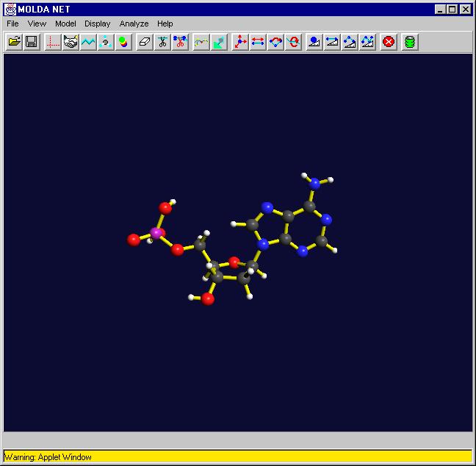The height and width of the screenshot is (466, 476).
Task: Select the cyan zigzag chain icon
Action: (88, 42)
